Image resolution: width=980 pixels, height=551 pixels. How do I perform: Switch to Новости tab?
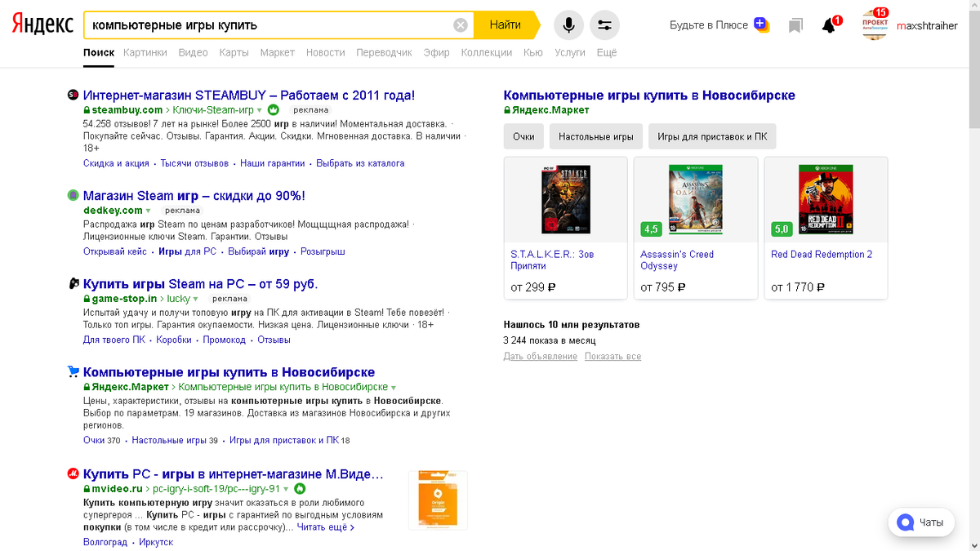pos(326,52)
